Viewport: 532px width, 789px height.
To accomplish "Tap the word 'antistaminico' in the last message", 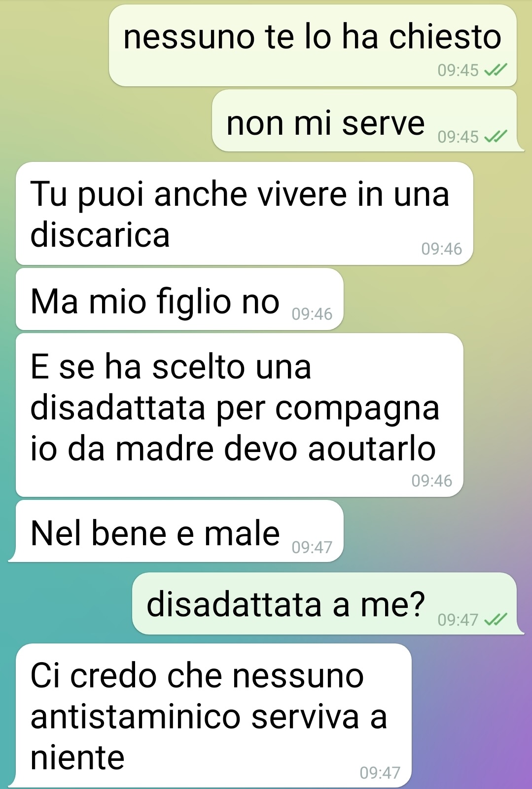I will coord(136,717).
